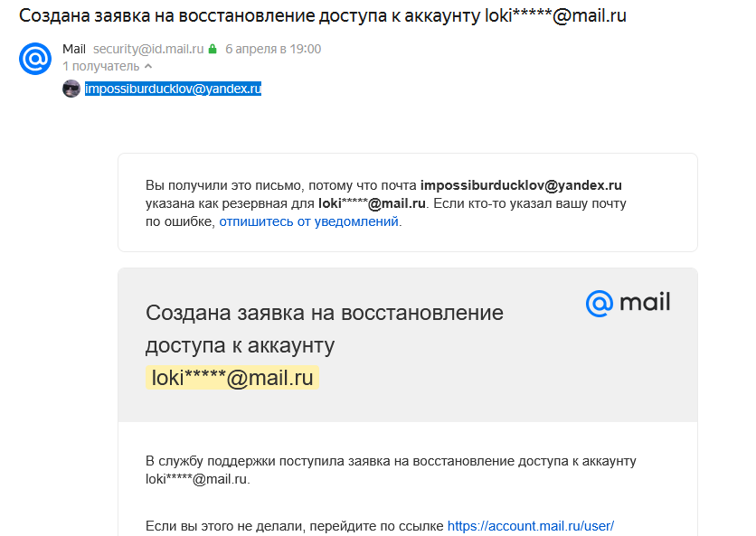
Task: Click the green lock security icon
Action: [213, 49]
